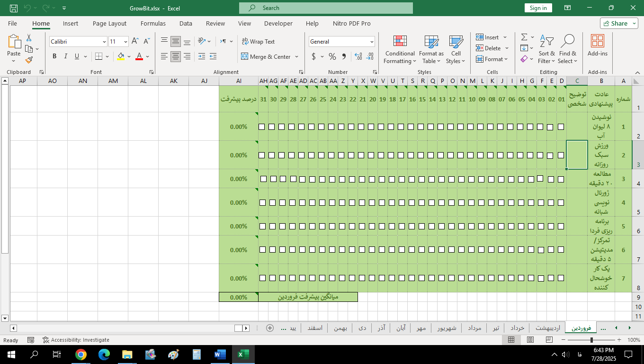Open Conditional Formatting icon
644x364 pixels.
coord(400,42)
